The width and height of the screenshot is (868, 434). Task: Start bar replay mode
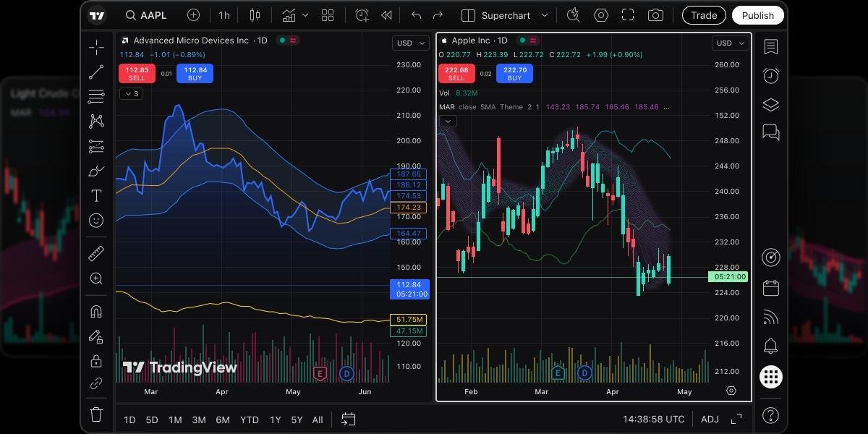387,15
